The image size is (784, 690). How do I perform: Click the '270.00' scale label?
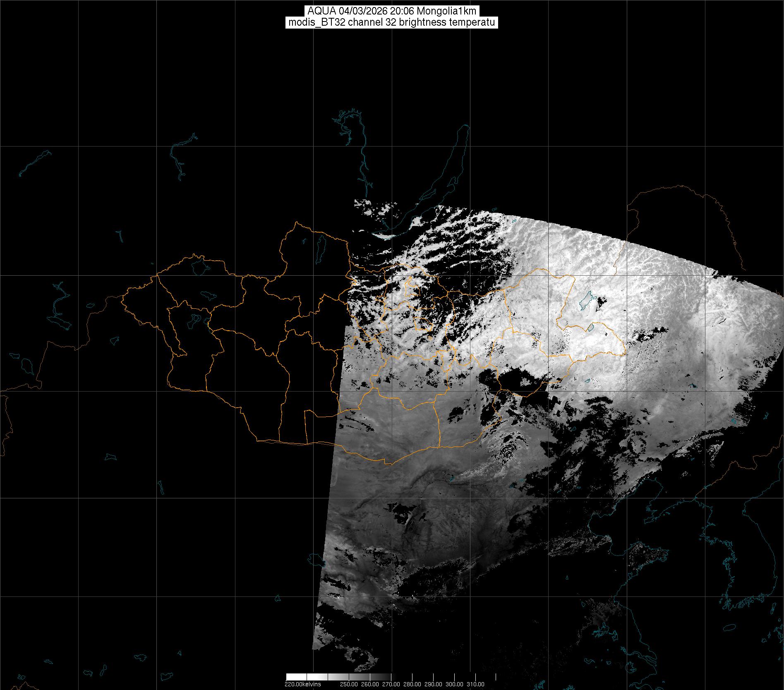pos(391,684)
